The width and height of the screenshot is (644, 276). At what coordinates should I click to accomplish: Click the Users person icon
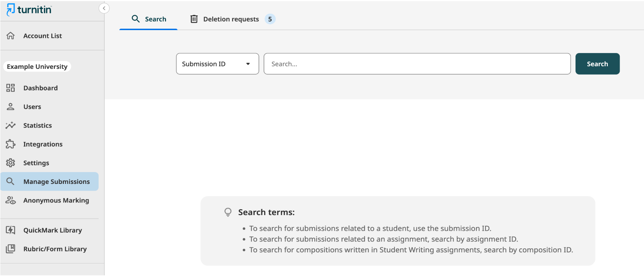point(10,107)
